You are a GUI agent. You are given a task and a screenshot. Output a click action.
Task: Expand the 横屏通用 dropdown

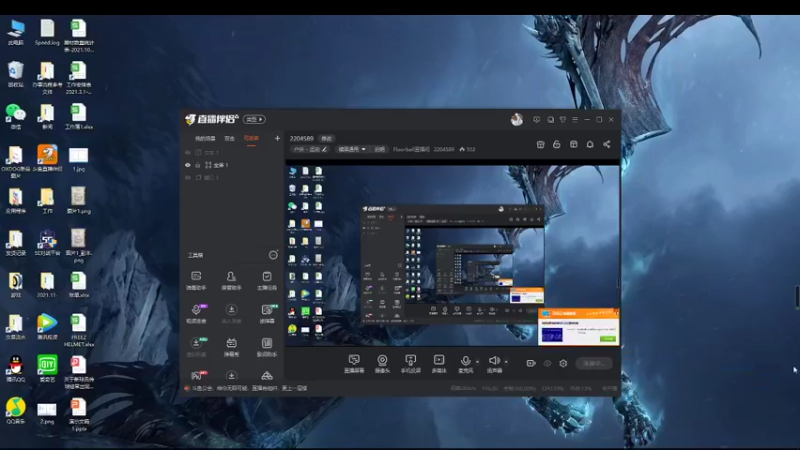(x=352, y=149)
